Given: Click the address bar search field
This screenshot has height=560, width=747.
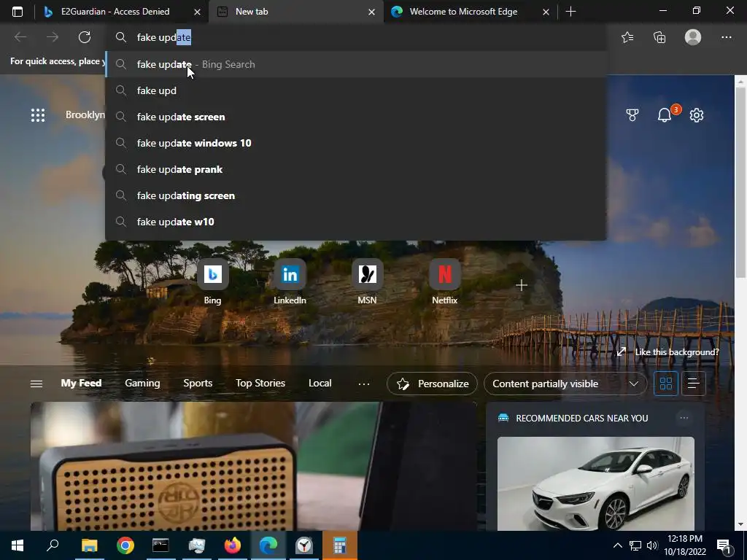Looking at the screenshot, I should (x=356, y=37).
